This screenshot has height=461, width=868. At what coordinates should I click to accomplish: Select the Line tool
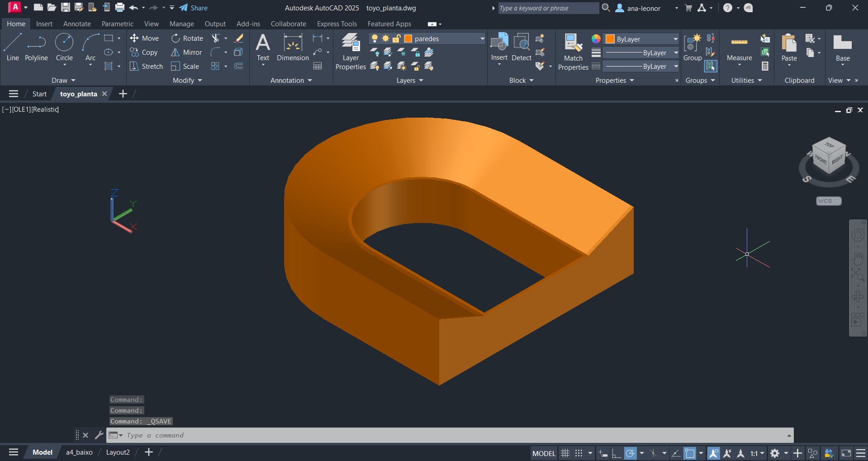point(13,47)
